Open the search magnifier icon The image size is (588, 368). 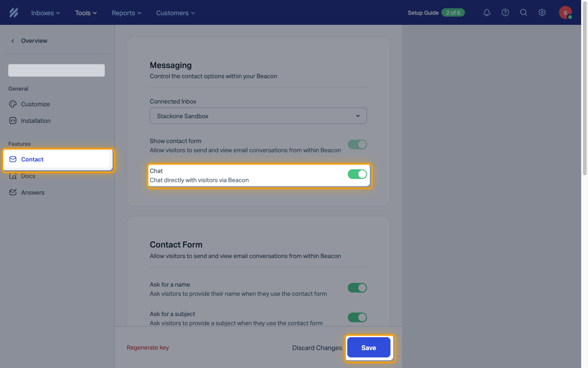coord(524,13)
